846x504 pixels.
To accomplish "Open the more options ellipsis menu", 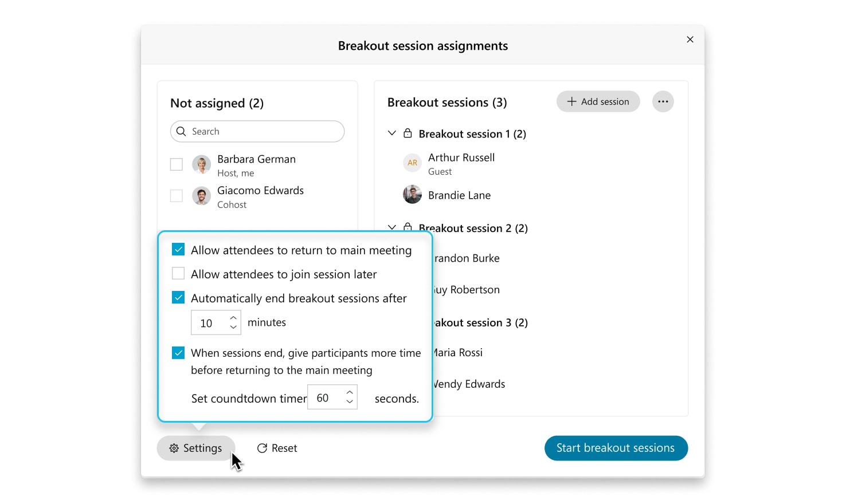I will click(x=663, y=101).
